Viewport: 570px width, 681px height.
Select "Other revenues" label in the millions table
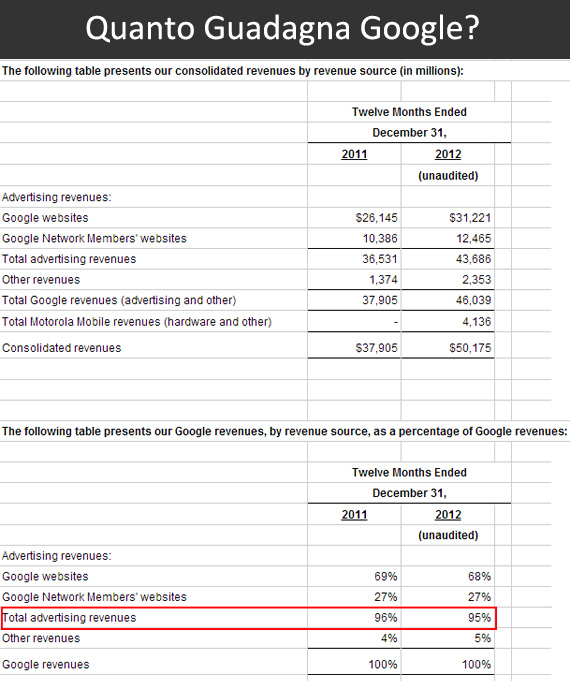[41, 280]
